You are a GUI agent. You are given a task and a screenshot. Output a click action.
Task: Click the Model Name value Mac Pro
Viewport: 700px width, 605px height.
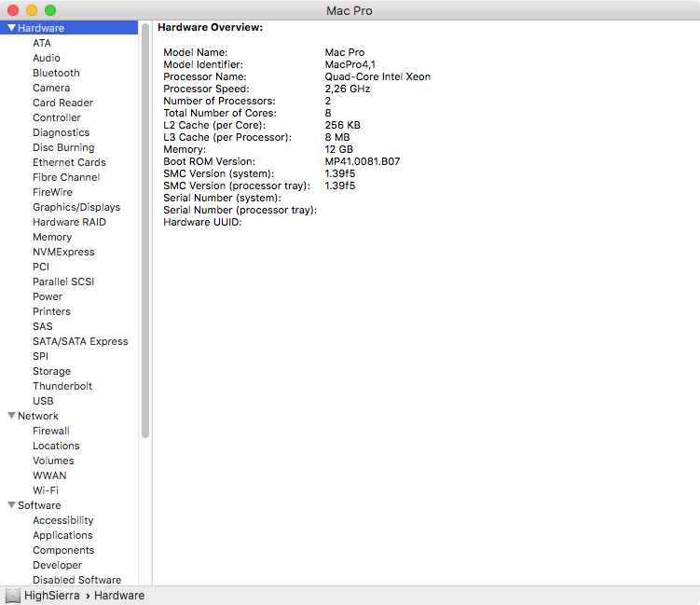(345, 52)
